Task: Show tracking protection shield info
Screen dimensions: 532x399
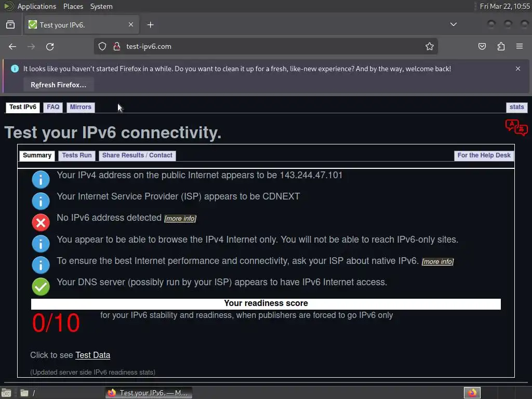Action: (x=102, y=46)
